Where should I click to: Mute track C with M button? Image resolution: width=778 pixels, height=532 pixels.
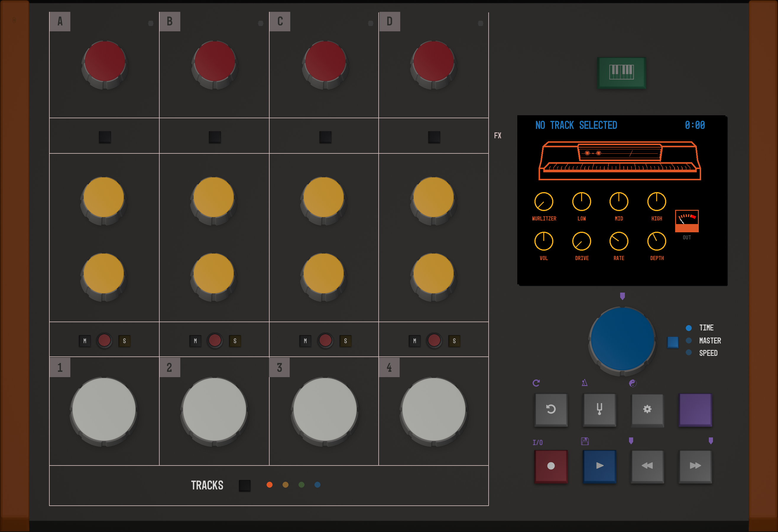point(305,341)
